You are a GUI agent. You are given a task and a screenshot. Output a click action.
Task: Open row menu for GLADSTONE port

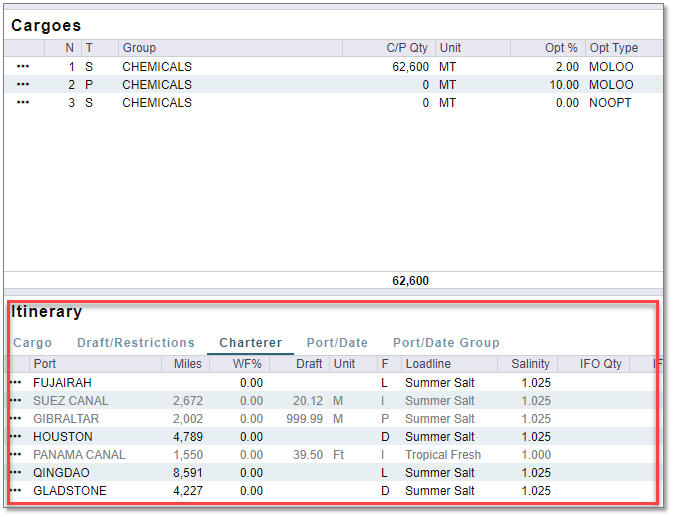coord(15,491)
